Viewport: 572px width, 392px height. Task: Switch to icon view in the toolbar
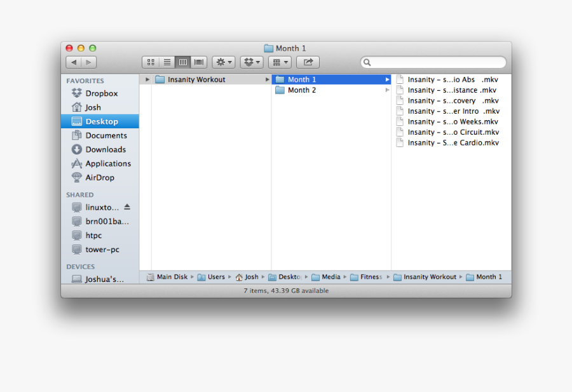point(151,62)
